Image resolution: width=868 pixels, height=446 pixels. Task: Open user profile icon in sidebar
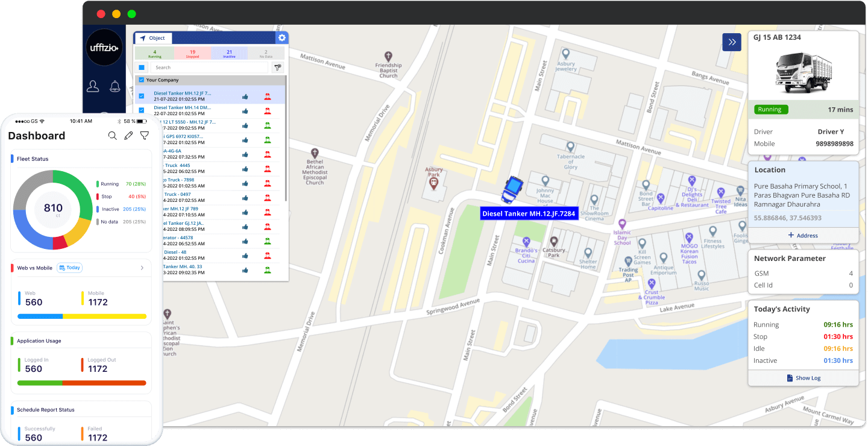click(x=93, y=87)
